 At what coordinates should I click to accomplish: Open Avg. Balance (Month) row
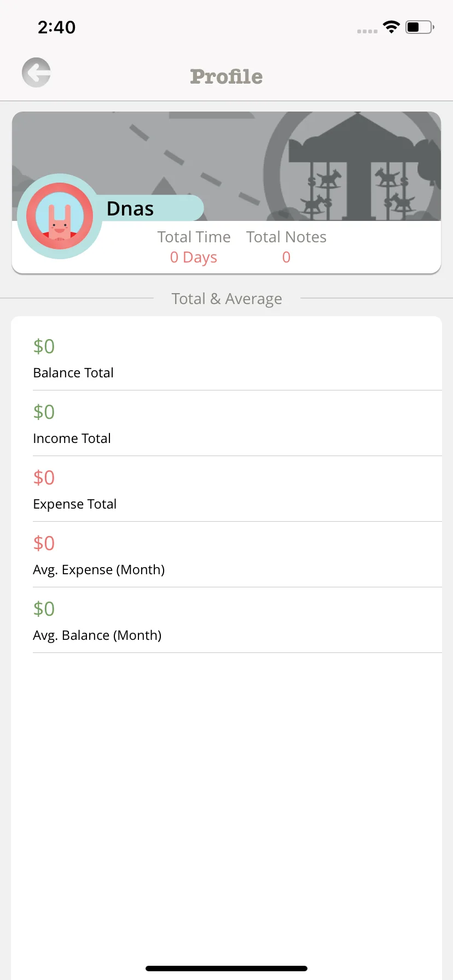237,620
